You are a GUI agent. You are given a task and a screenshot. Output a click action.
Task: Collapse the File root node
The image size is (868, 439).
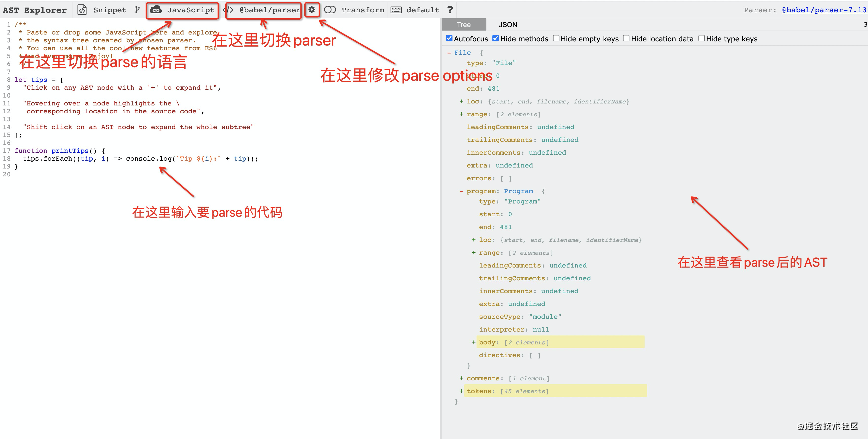tap(449, 53)
